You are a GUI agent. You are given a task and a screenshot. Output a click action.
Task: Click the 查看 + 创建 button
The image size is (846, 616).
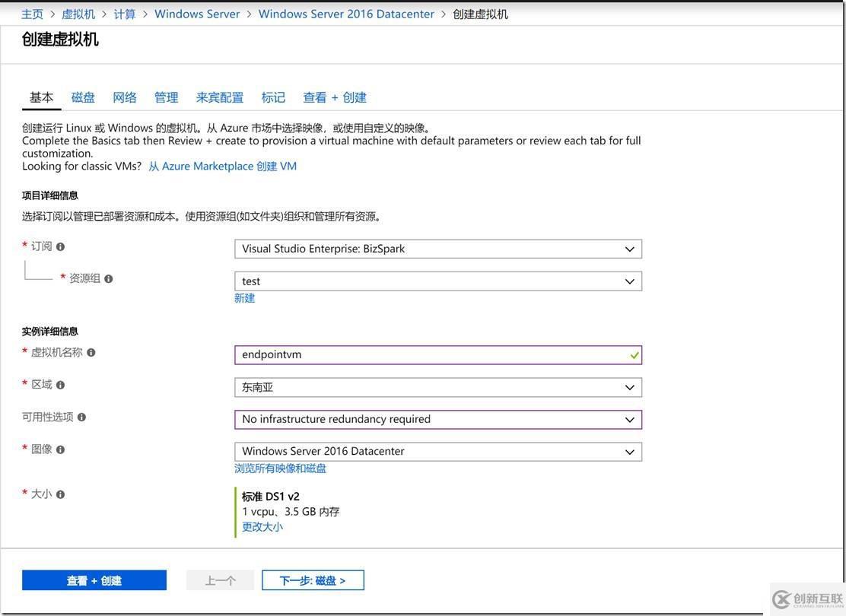click(x=94, y=579)
